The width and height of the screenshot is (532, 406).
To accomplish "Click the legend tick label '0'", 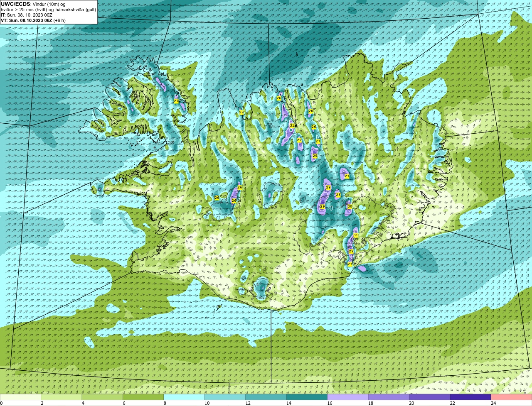I will (1, 403).
